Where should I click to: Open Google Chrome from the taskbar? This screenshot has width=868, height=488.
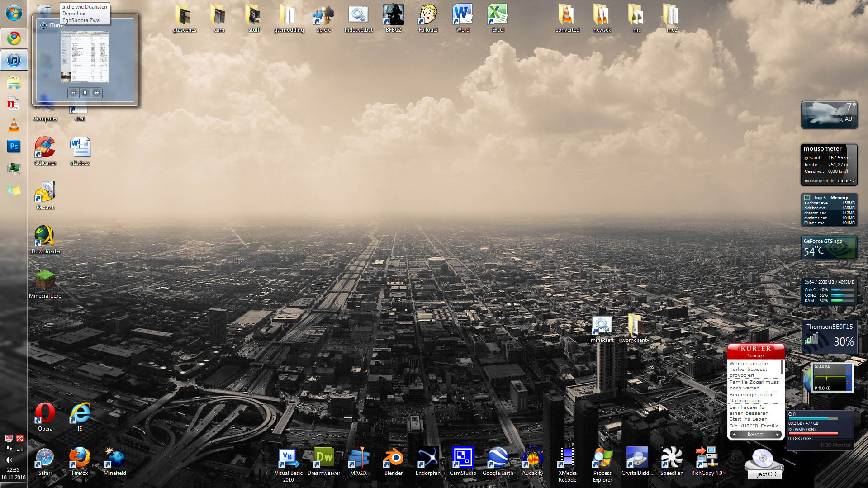point(14,38)
